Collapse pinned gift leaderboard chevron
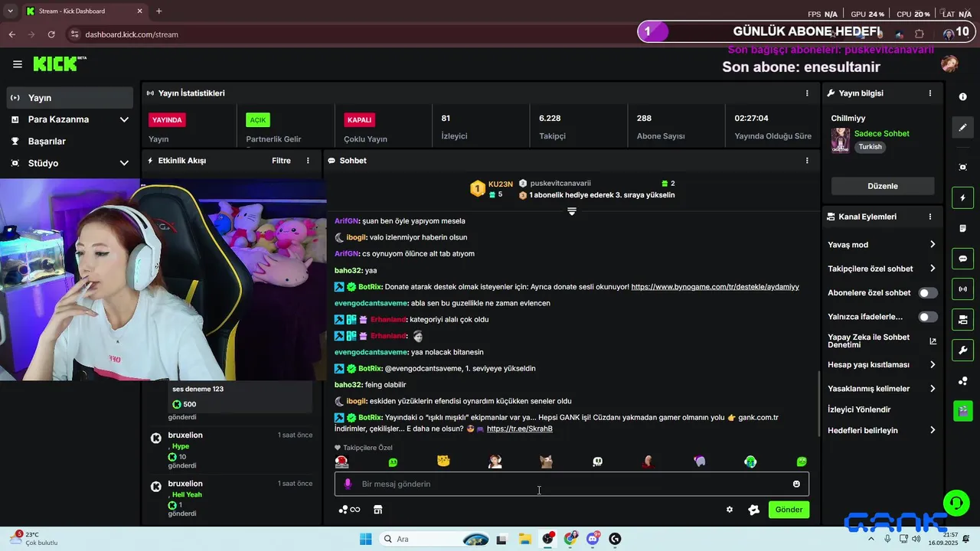 tap(571, 211)
